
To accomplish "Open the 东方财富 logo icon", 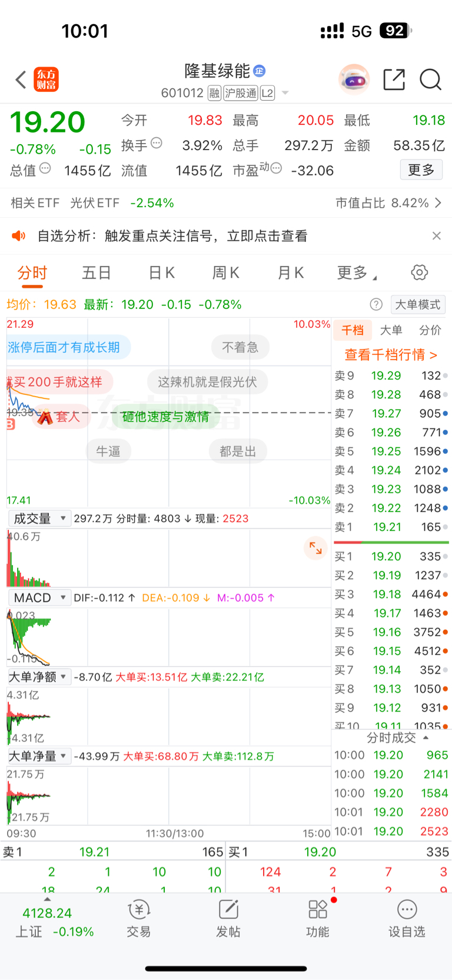I will pos(46,79).
